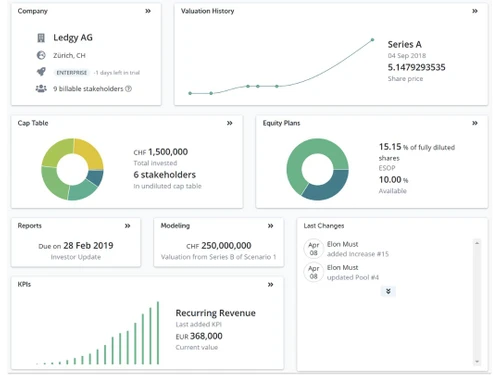500x375 pixels.
Task: Expand the KPIs card arrows
Action: coord(270,284)
